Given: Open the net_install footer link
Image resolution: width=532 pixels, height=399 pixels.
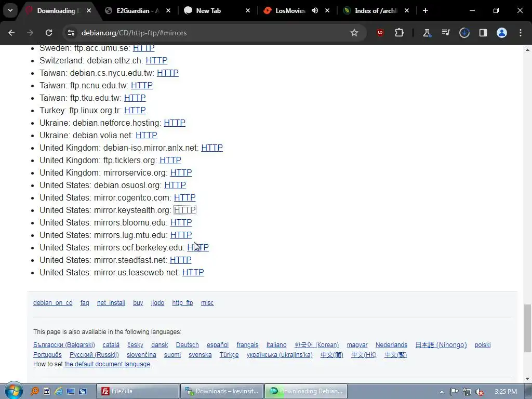Looking at the screenshot, I should (x=111, y=303).
